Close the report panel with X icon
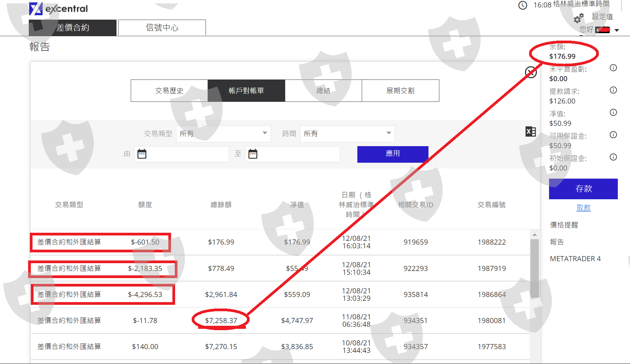 [531, 72]
